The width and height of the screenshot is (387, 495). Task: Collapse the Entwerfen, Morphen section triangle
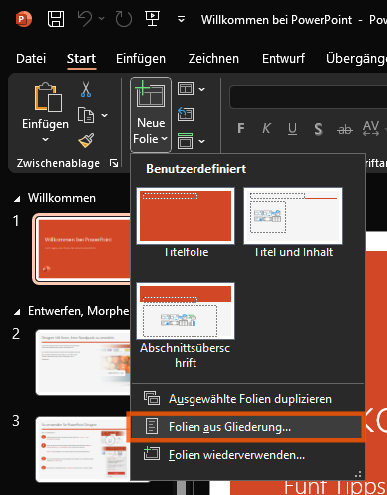(17, 312)
